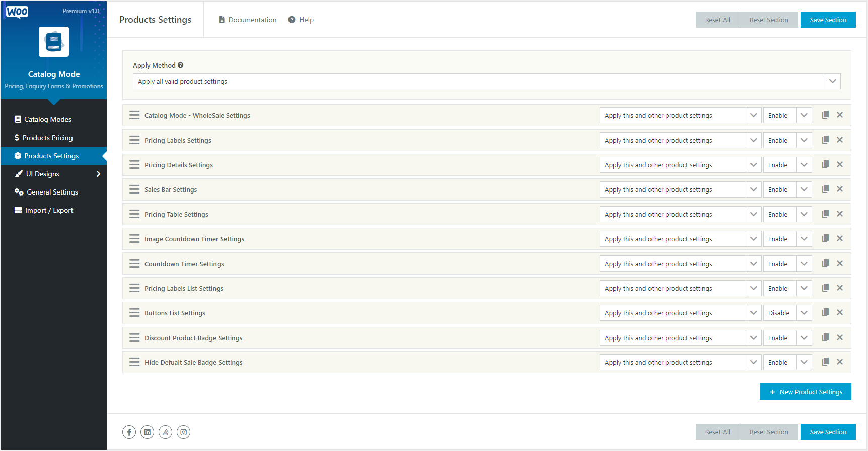
Task: Open Products Pricing in sidebar
Action: (53, 138)
